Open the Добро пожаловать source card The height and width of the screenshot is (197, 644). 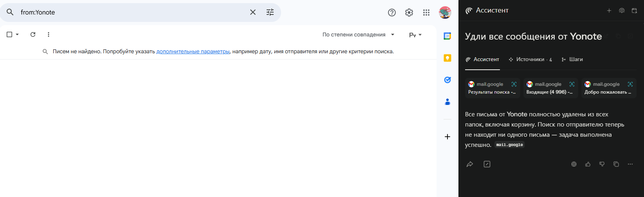(609, 88)
